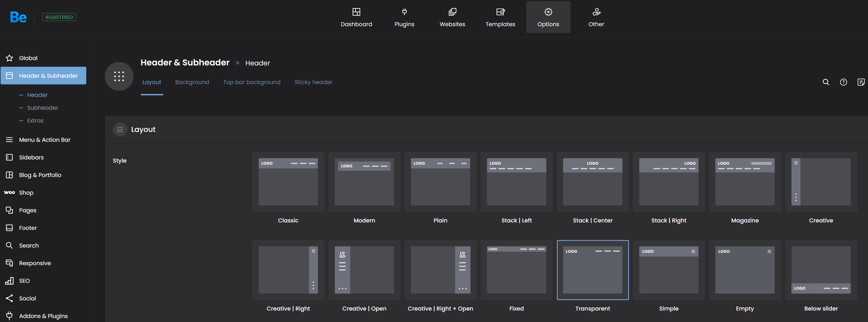Open the Dashboard section icon

(x=356, y=12)
